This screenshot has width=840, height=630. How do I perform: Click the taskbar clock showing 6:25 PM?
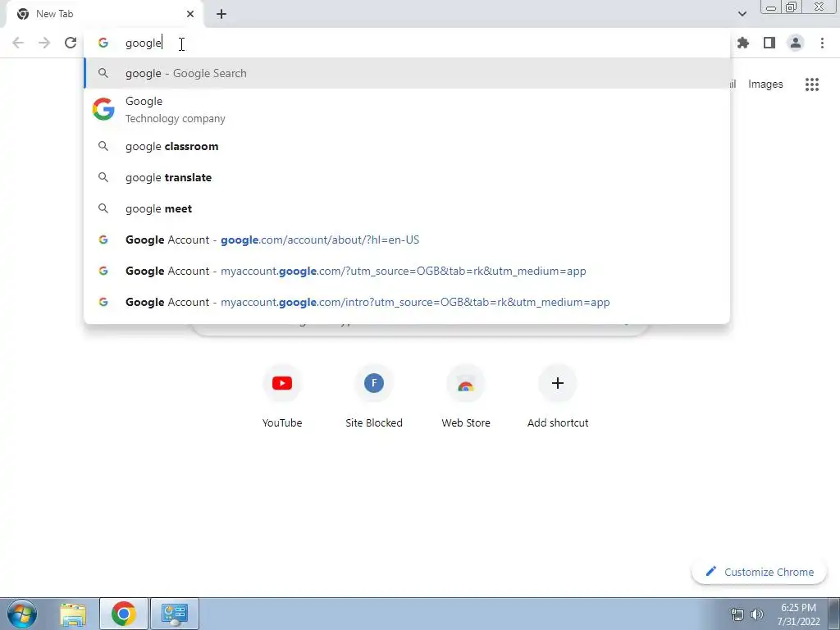[x=798, y=614]
